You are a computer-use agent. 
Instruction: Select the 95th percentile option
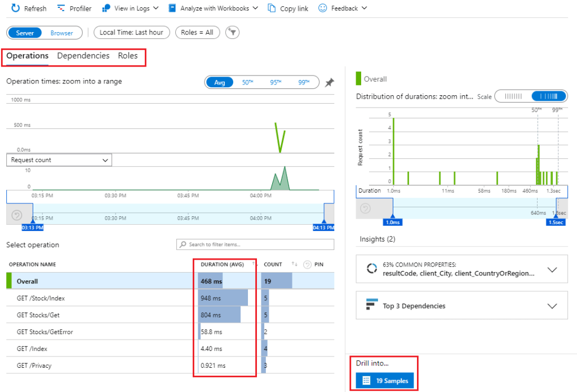click(x=276, y=82)
